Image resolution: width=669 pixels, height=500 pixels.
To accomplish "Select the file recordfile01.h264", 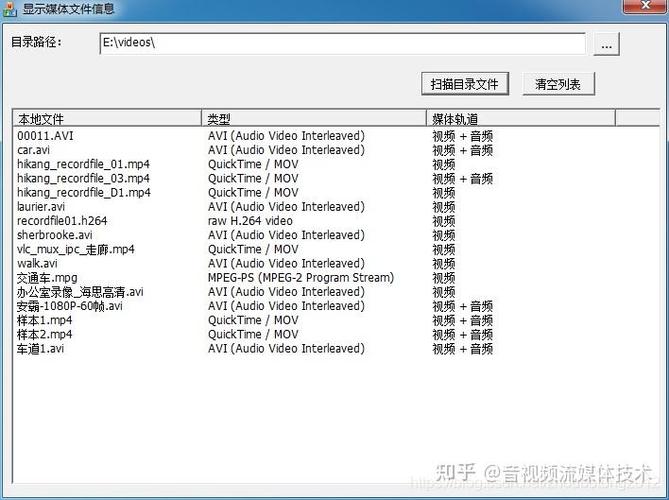I will coord(62,221).
